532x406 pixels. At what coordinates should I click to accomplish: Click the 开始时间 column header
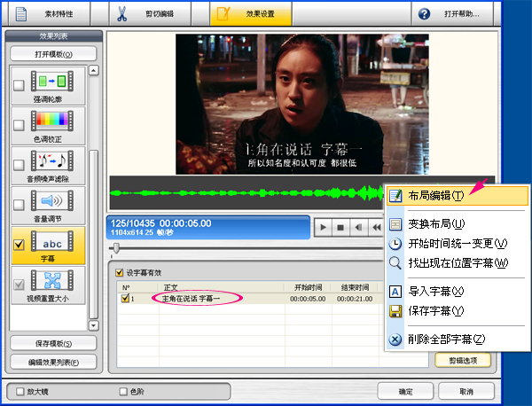tap(308, 287)
